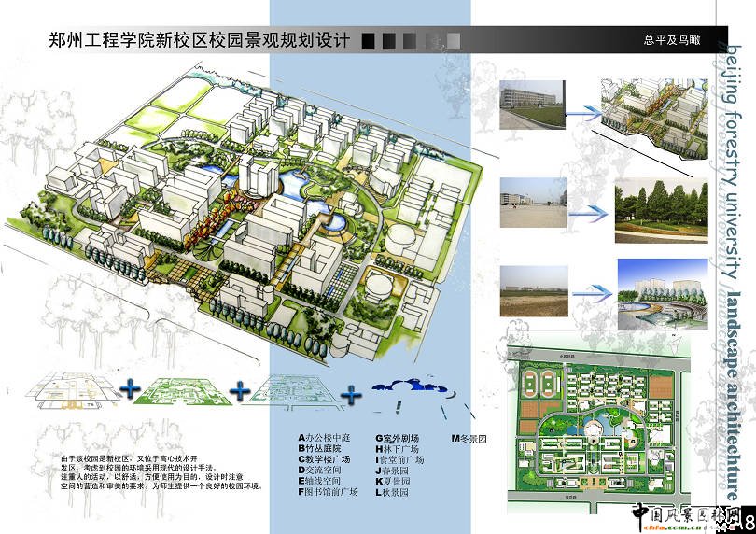Click the second blue plus sign between diagrams
The width and height of the screenshot is (756, 534).
click(243, 389)
